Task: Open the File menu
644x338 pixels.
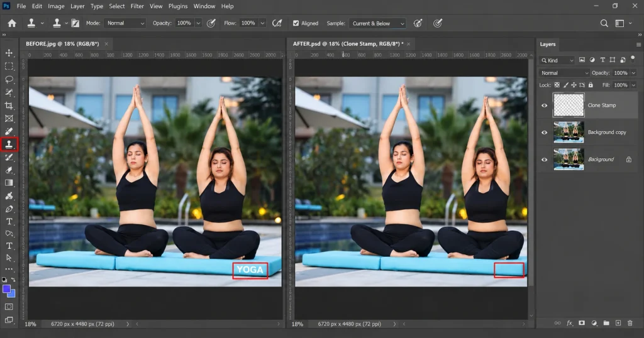Action: 21,6
